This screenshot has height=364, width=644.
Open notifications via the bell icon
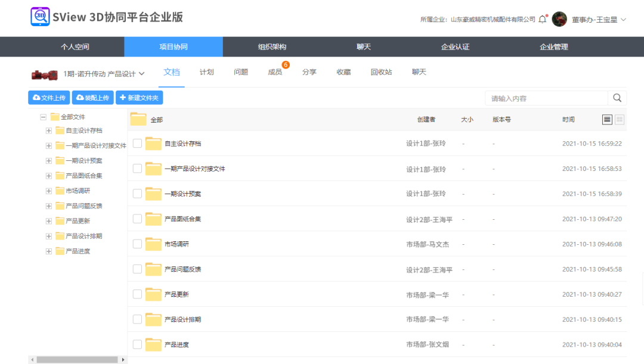[x=542, y=18]
